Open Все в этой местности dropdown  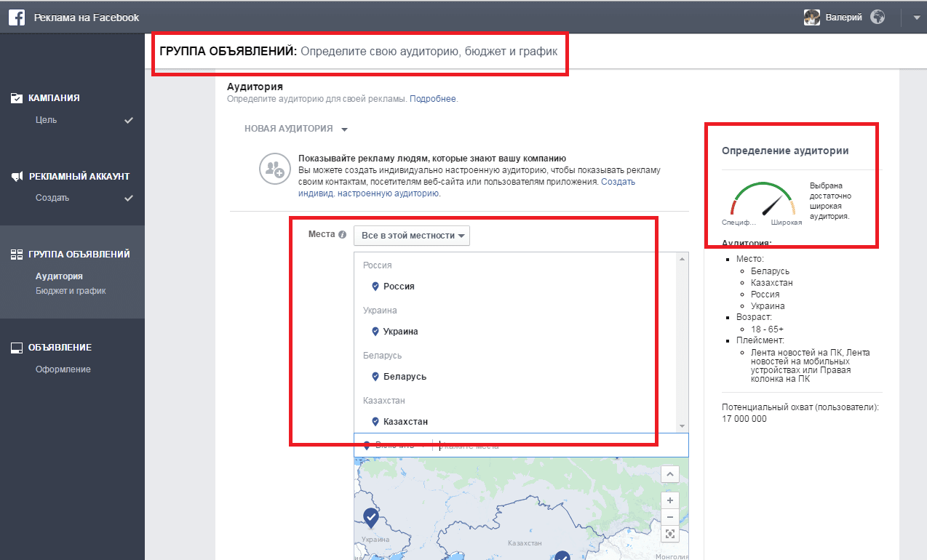coord(412,236)
